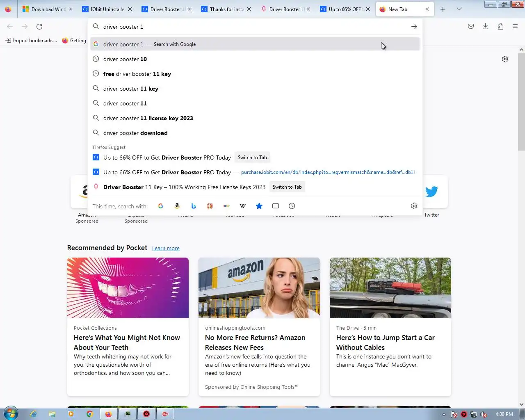Reload the current page

[x=39, y=27]
